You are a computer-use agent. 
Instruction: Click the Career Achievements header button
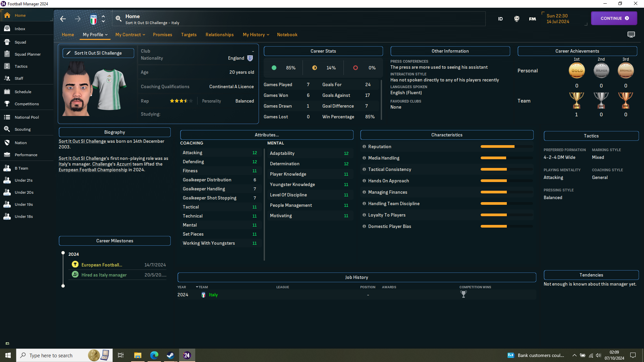pos(577,51)
